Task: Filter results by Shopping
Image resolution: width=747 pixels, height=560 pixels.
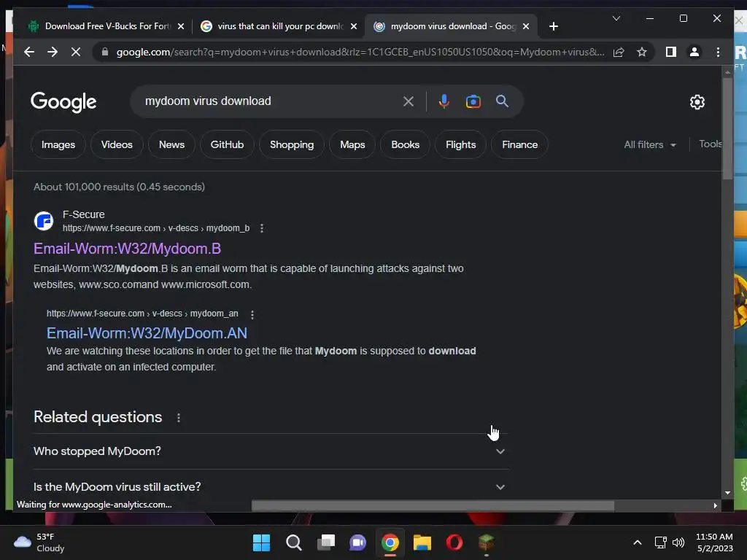Action: click(x=292, y=144)
